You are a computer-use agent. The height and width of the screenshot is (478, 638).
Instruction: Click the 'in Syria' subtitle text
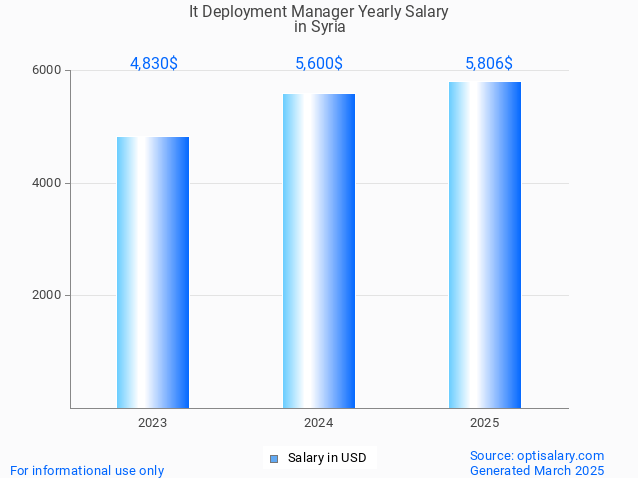click(319, 27)
